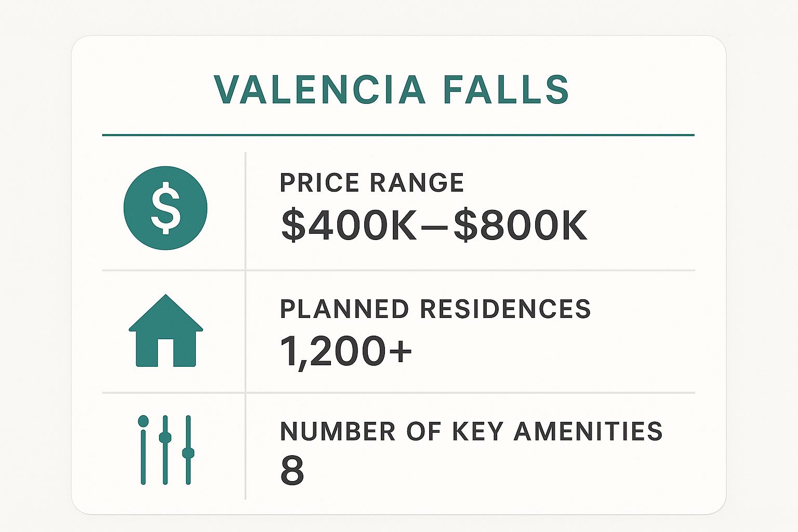The height and width of the screenshot is (532, 798).
Task: Click the middle slider's knob
Action: (x=165, y=437)
